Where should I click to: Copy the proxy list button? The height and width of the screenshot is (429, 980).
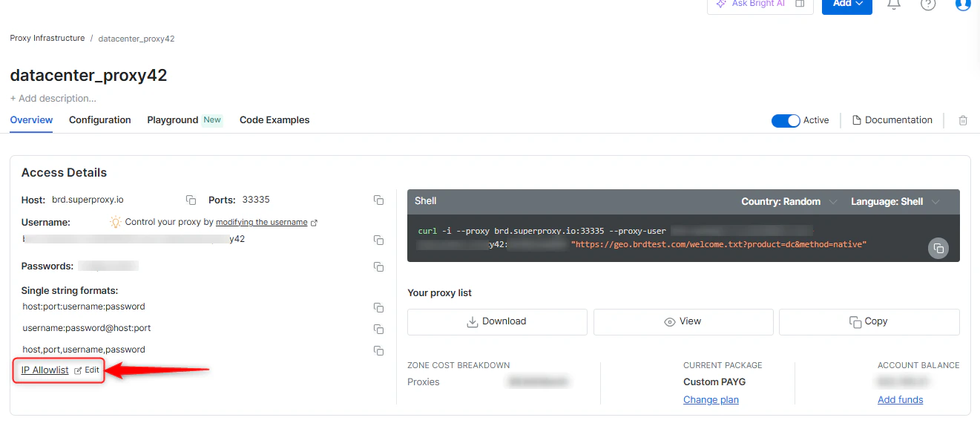[869, 321]
